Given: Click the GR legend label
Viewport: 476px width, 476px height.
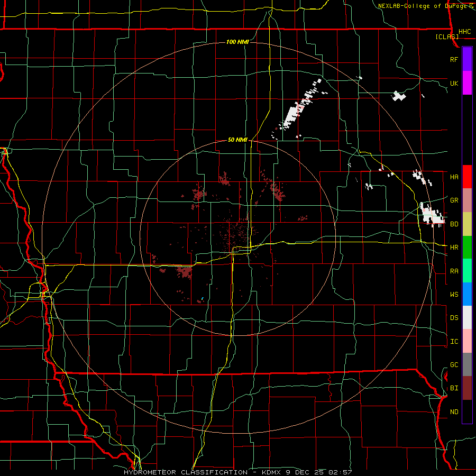Looking at the screenshot, I should click(x=454, y=200).
